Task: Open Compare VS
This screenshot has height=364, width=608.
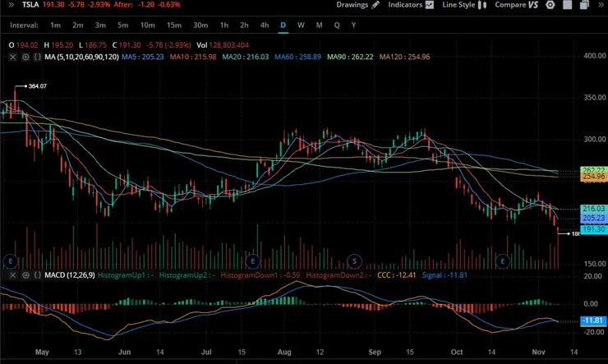Action: point(516,5)
